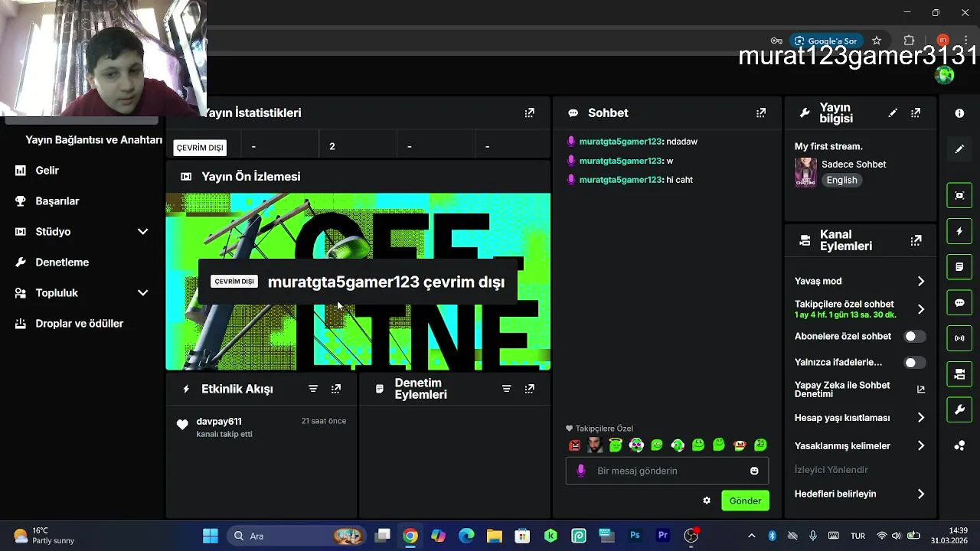Toggle broadcast signal widget in right rail
This screenshot has height=551, width=980.
[x=959, y=338]
